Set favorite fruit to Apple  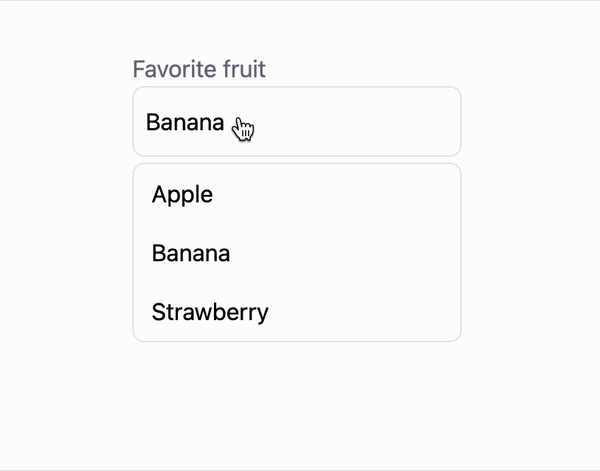click(x=297, y=194)
